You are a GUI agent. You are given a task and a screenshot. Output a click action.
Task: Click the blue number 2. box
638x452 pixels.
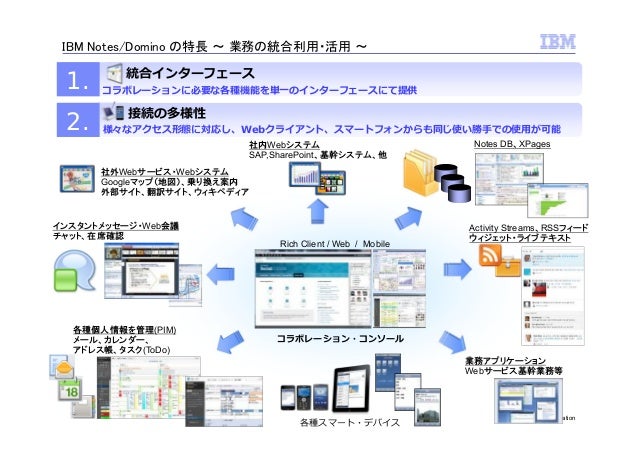(x=78, y=120)
